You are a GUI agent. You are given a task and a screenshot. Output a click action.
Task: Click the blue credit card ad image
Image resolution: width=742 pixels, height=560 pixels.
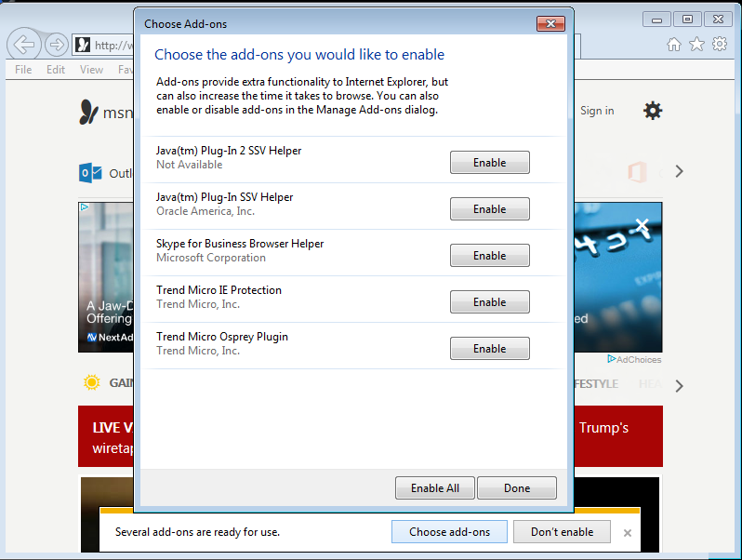coord(618,277)
